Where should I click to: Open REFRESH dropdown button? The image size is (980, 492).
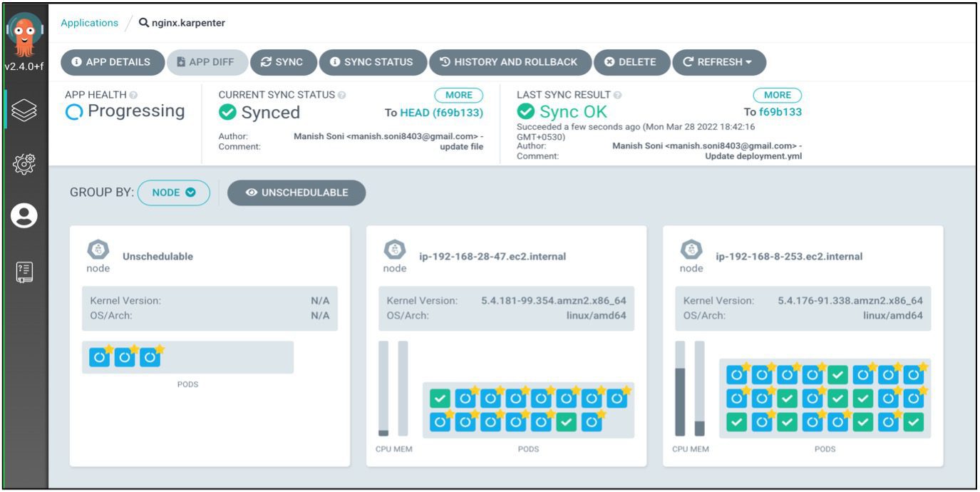pyautogui.click(x=719, y=62)
